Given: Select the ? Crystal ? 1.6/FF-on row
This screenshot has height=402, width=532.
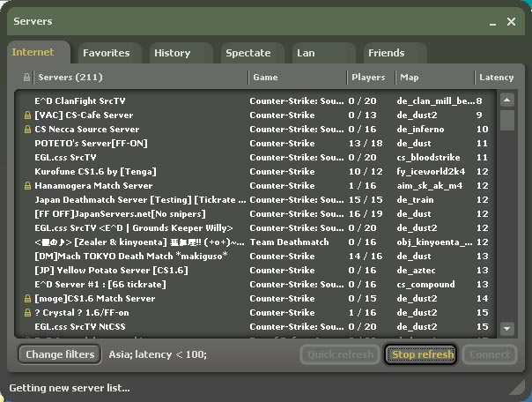Looking at the screenshot, I should pos(255,313).
